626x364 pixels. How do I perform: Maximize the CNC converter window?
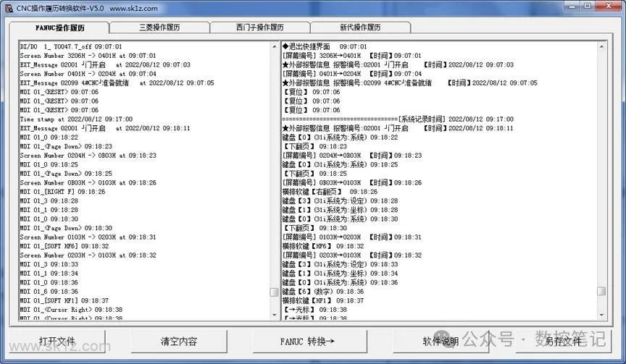pos(588,6)
